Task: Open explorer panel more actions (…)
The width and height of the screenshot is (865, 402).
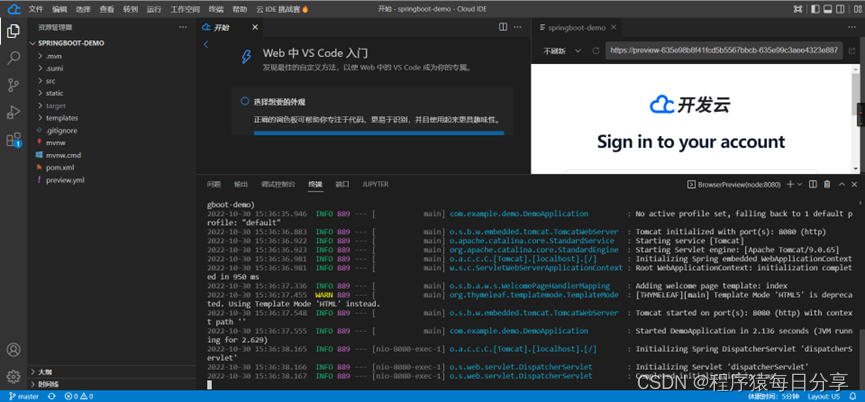Action: click(x=183, y=27)
